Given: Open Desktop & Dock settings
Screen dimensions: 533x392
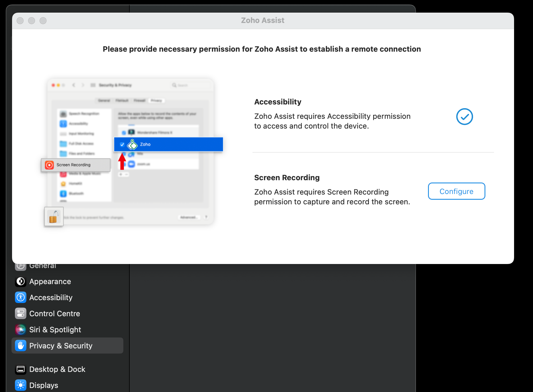Looking at the screenshot, I should click(x=67, y=369).
